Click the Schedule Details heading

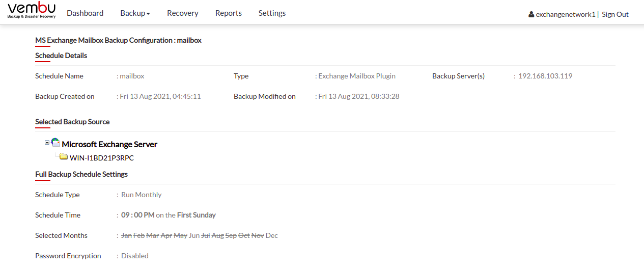[x=61, y=56]
